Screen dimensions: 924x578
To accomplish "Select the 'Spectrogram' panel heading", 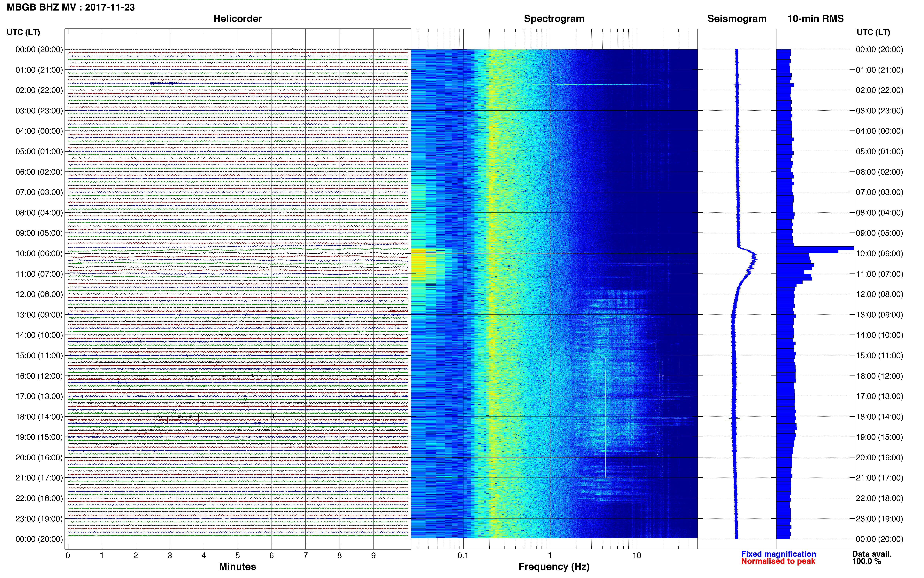I will tap(554, 19).
